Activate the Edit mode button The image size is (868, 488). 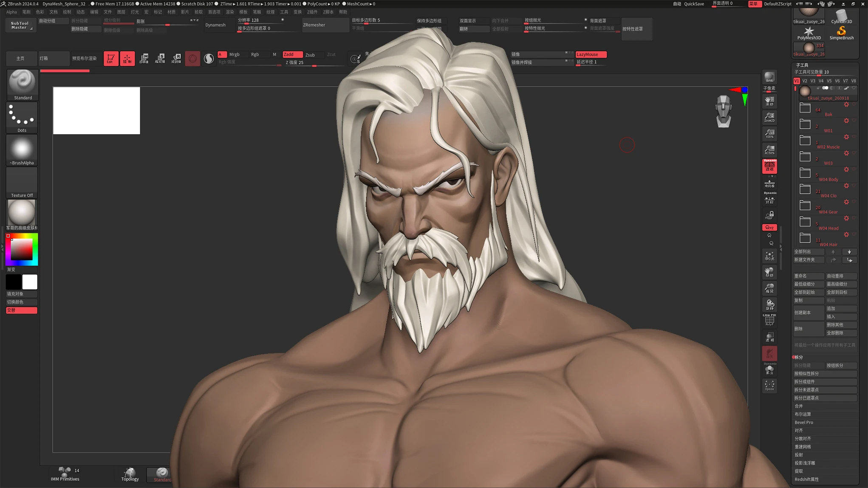click(x=110, y=58)
